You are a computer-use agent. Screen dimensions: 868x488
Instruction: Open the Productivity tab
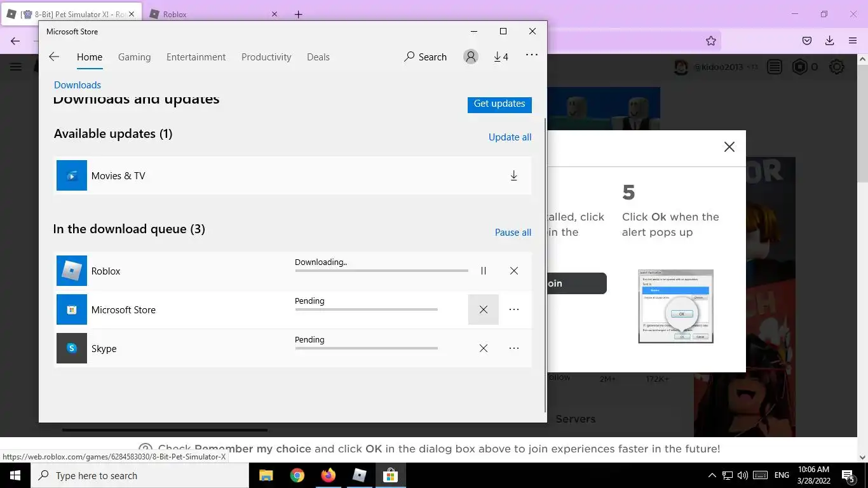coord(266,57)
